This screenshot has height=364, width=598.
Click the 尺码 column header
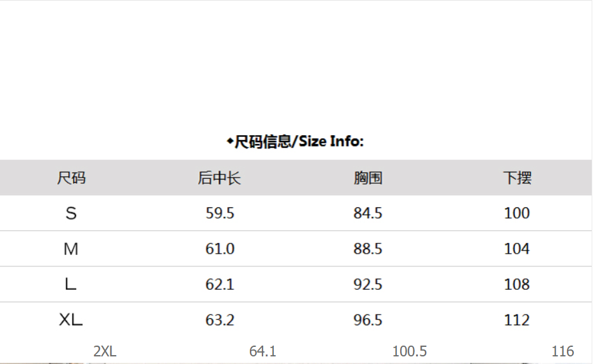(x=71, y=178)
